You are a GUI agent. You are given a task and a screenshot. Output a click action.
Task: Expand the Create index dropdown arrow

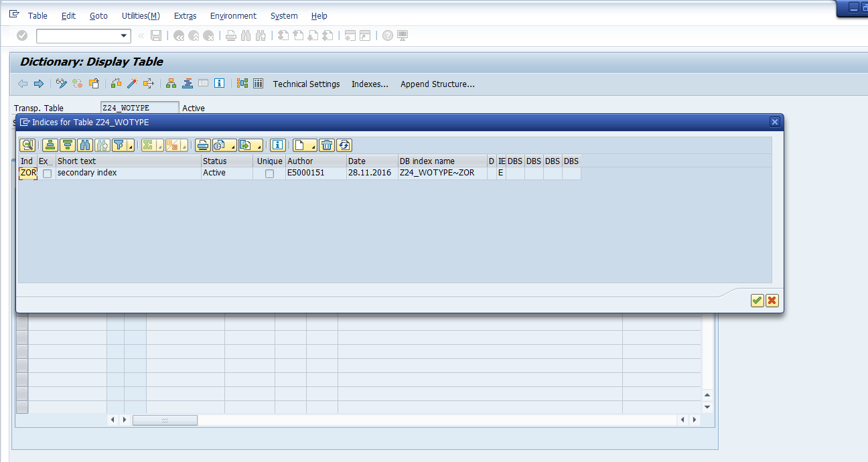pyautogui.click(x=311, y=146)
